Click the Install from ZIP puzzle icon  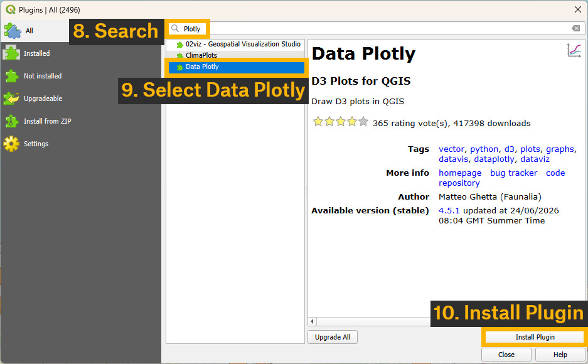tap(11, 121)
